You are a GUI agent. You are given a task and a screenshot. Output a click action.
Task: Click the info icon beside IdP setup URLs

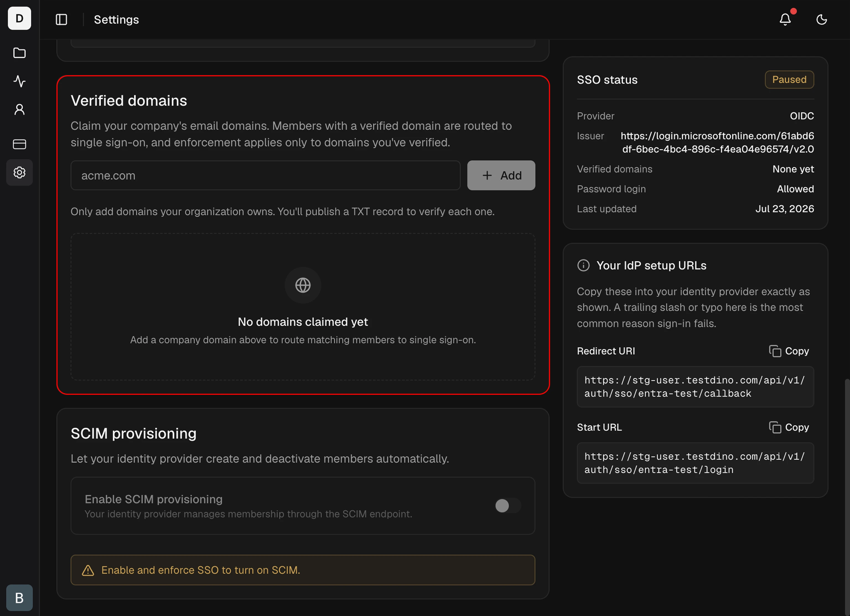583,265
